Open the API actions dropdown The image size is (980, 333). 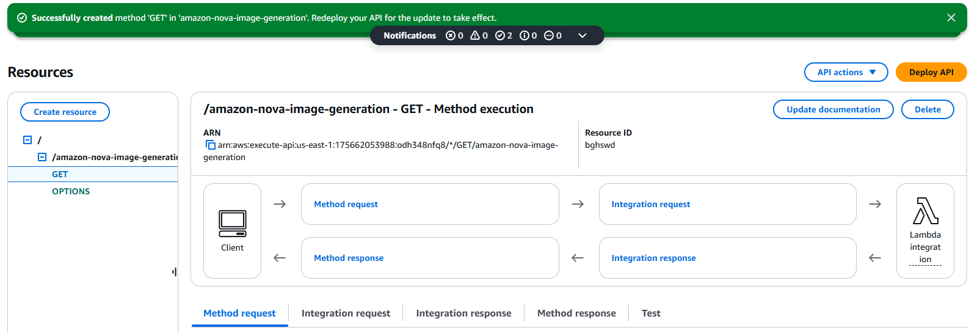click(846, 72)
